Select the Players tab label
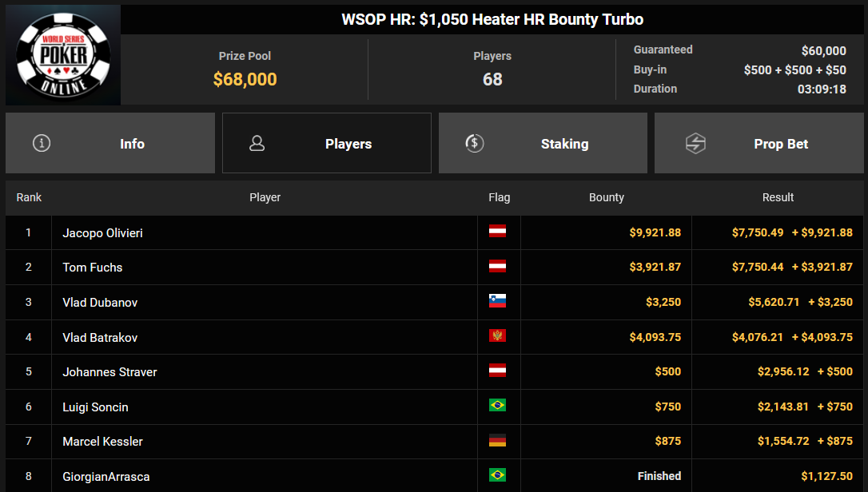Viewport: 868px width, 492px height. [x=348, y=144]
